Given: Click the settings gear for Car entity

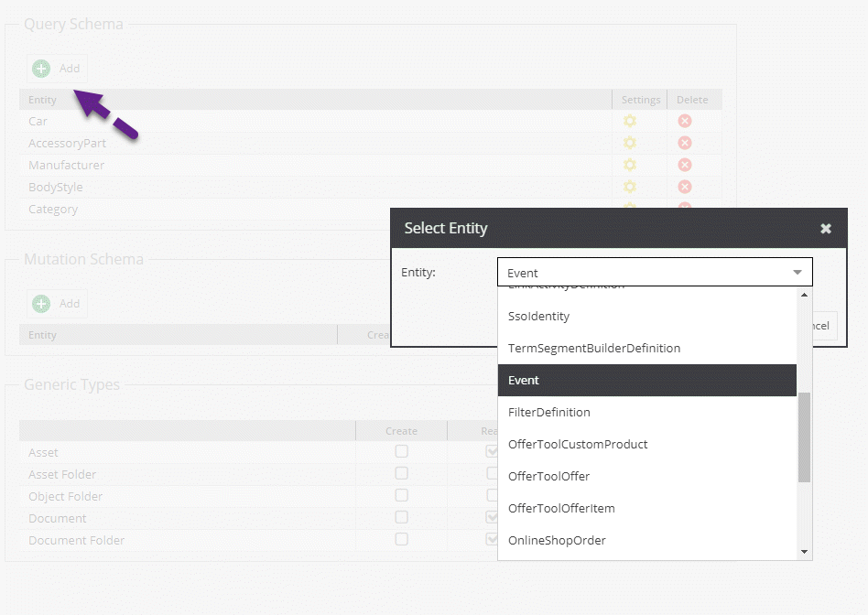Looking at the screenshot, I should coord(629,121).
